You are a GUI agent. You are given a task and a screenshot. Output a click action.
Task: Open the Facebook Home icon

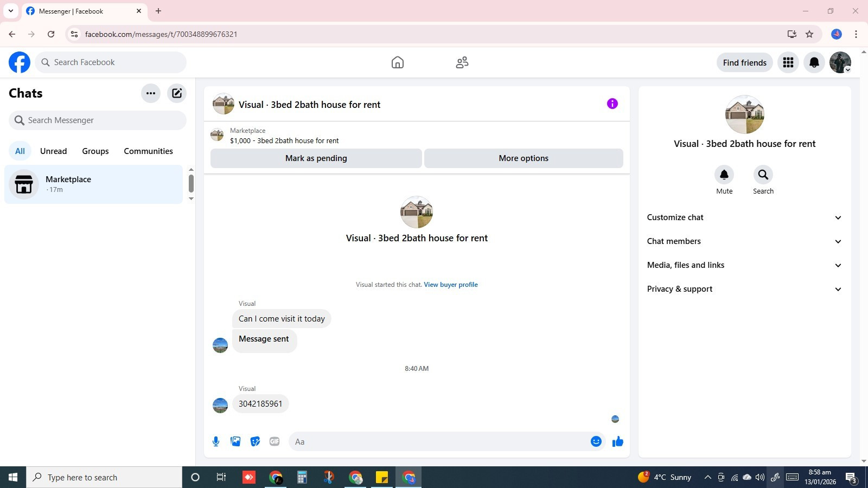[x=398, y=62]
